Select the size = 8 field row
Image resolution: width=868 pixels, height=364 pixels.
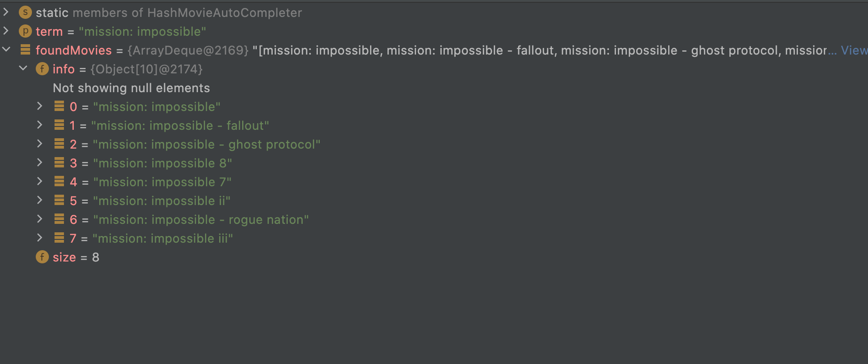(x=68, y=257)
